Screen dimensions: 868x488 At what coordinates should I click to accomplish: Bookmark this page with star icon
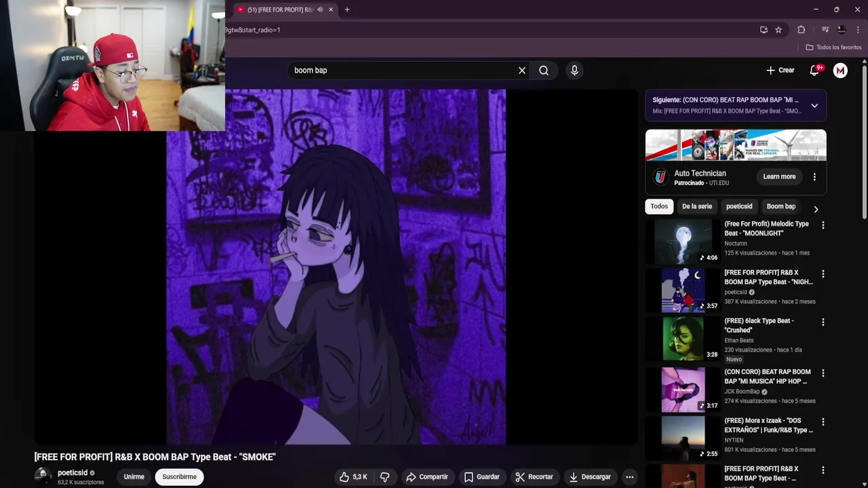(778, 30)
